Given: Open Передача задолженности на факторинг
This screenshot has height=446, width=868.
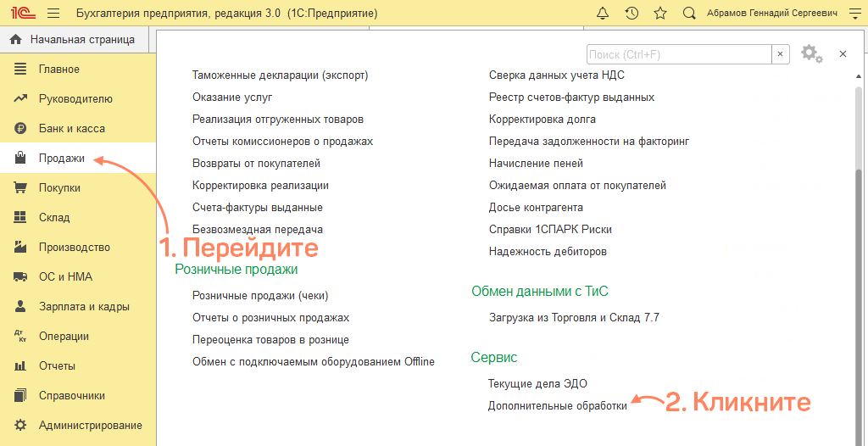Looking at the screenshot, I should point(589,142).
